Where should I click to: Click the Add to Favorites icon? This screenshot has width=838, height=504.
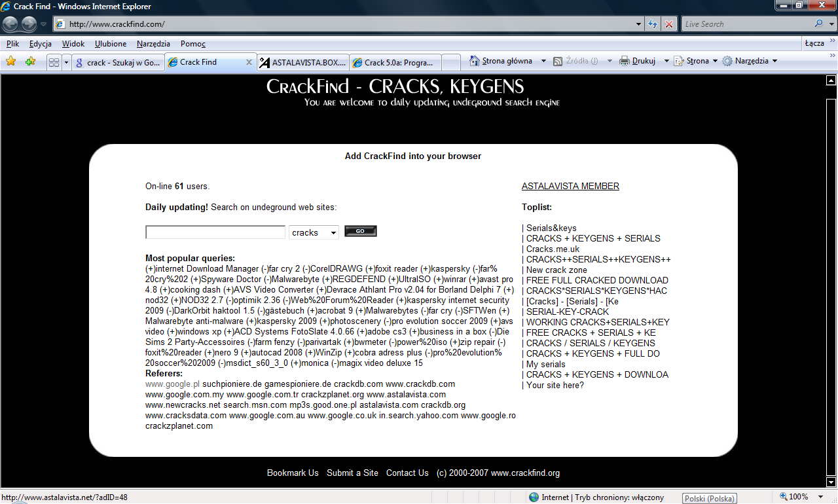tap(30, 62)
